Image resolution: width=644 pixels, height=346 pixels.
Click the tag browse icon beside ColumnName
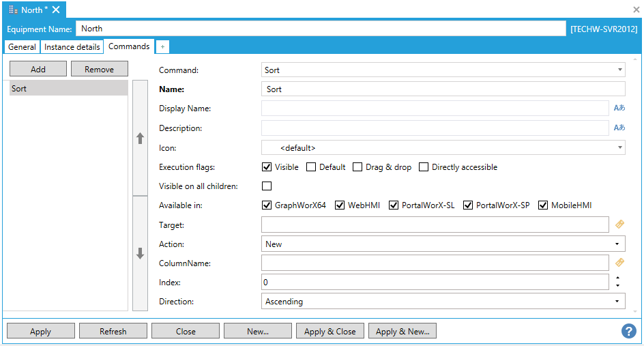pos(619,262)
